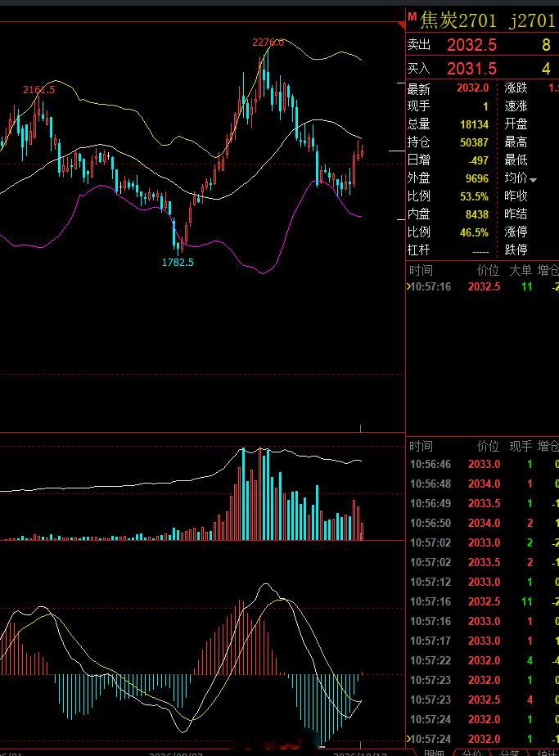This screenshot has height=756, width=559.
Task: Click the sell price 2032.5 in 卖出 row
Action: click(x=471, y=45)
